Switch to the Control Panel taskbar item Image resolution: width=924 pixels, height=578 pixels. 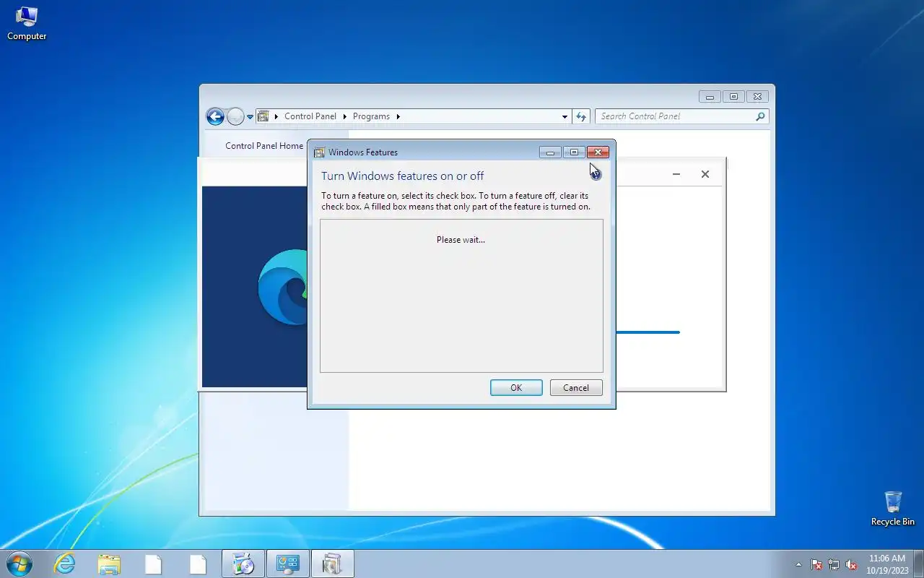[x=287, y=564]
